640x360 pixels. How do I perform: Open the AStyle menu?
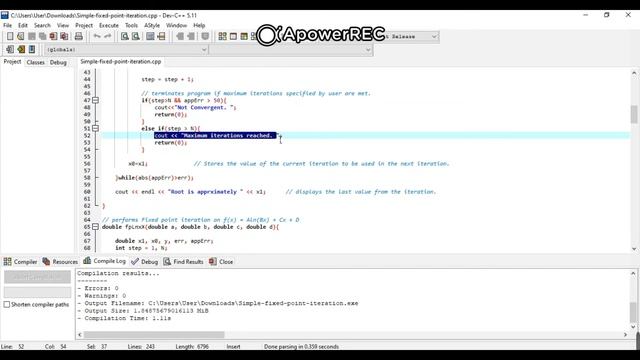[152, 25]
